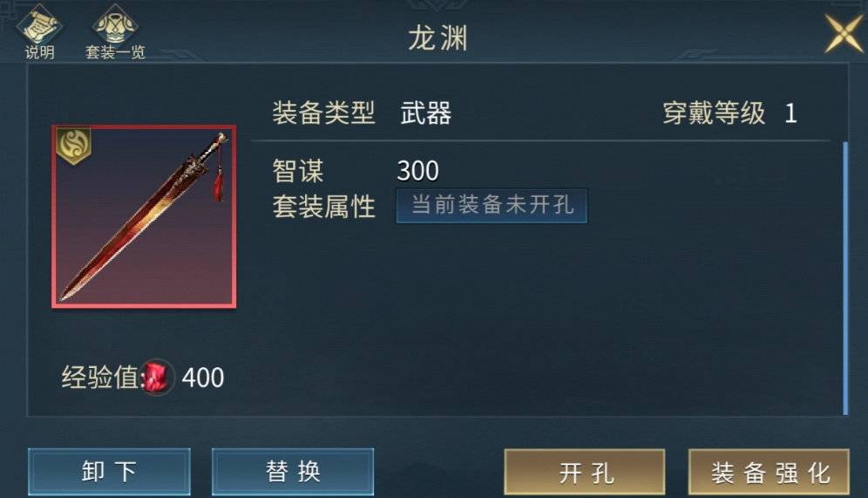Tap the 龙渊 title text

click(x=437, y=38)
